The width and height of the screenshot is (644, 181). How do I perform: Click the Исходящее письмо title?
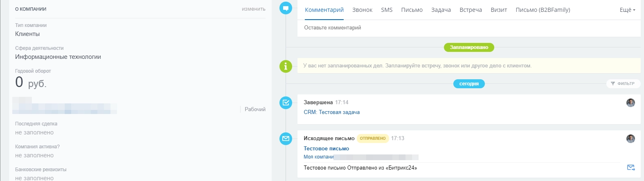click(x=329, y=139)
